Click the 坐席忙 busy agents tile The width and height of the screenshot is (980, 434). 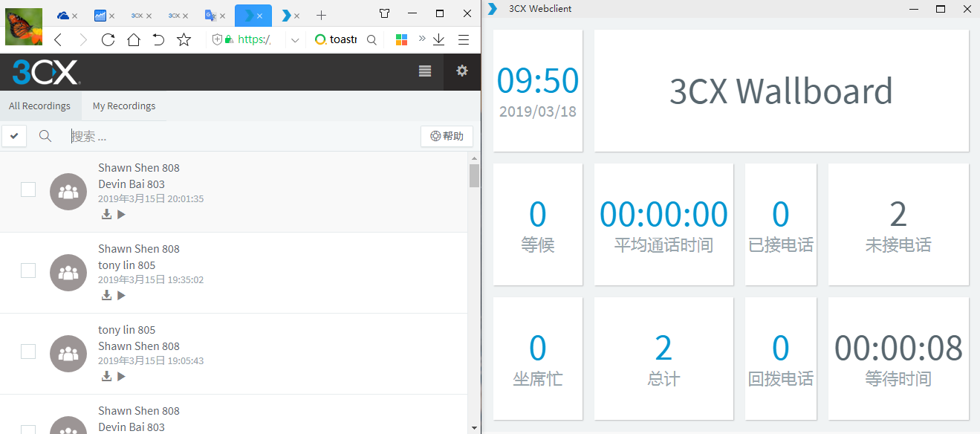pos(538,358)
